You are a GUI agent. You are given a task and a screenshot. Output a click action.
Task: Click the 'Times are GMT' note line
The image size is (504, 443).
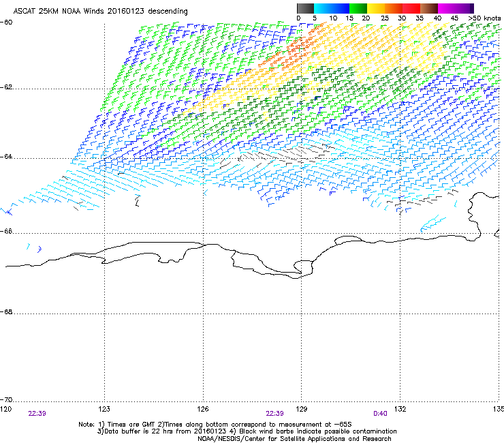click(215, 425)
